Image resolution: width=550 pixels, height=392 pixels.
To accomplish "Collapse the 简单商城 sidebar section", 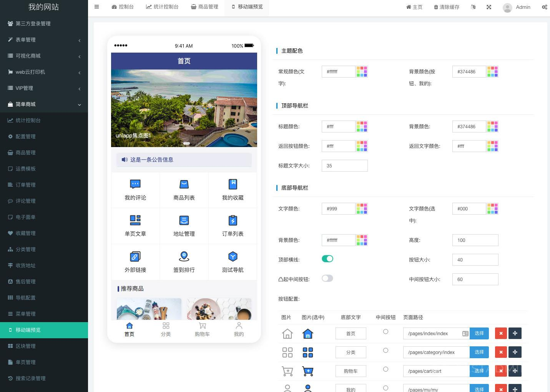I will 44,104.
